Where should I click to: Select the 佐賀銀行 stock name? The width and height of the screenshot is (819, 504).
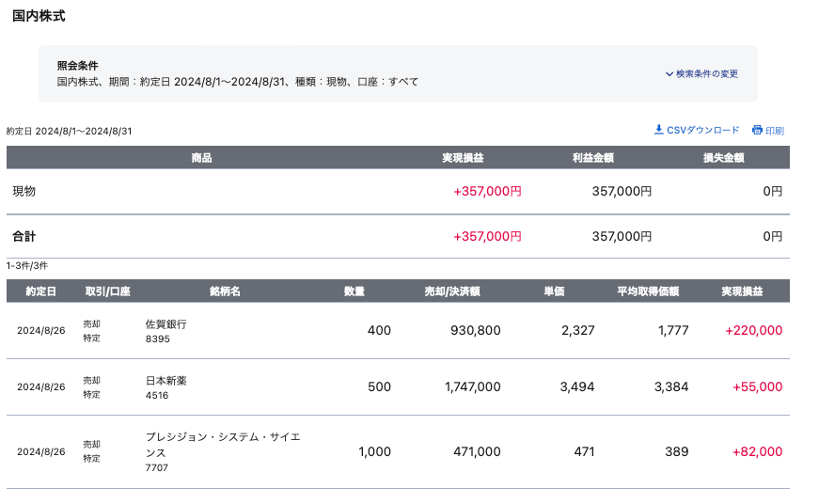pos(166,323)
